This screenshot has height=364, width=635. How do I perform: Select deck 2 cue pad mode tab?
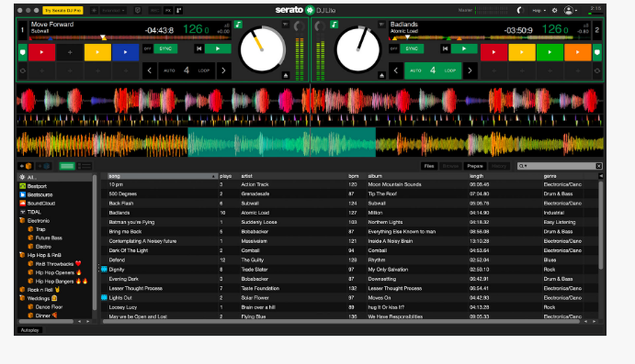(597, 53)
